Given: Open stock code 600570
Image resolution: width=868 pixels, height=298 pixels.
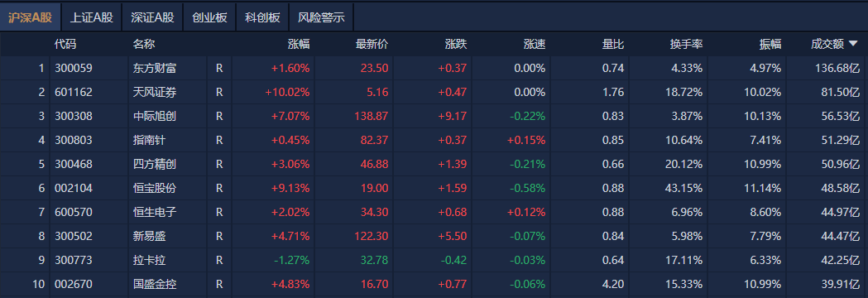Looking at the screenshot, I should pyautogui.click(x=74, y=212).
